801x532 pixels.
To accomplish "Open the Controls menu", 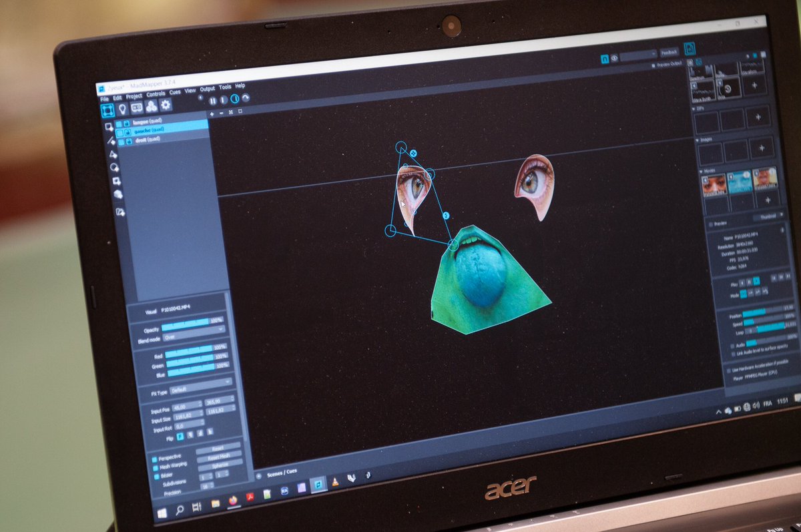I will pyautogui.click(x=156, y=94).
